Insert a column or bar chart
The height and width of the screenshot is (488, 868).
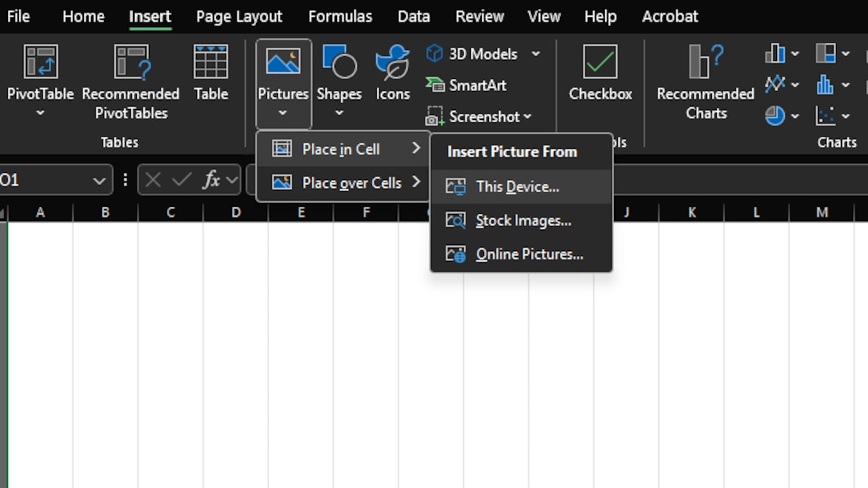[775, 53]
